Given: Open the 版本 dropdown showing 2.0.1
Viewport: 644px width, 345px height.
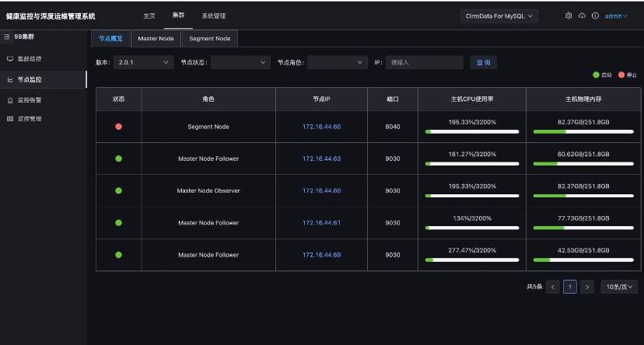Looking at the screenshot, I should 144,62.
